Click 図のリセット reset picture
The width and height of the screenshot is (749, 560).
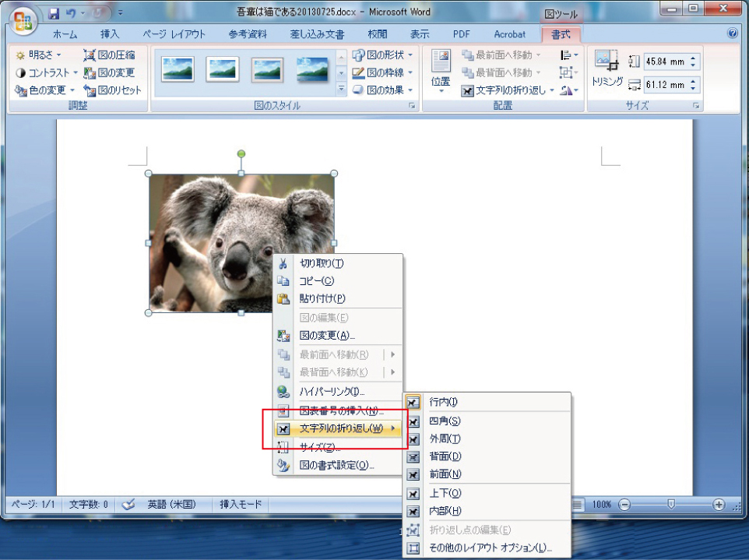(113, 90)
